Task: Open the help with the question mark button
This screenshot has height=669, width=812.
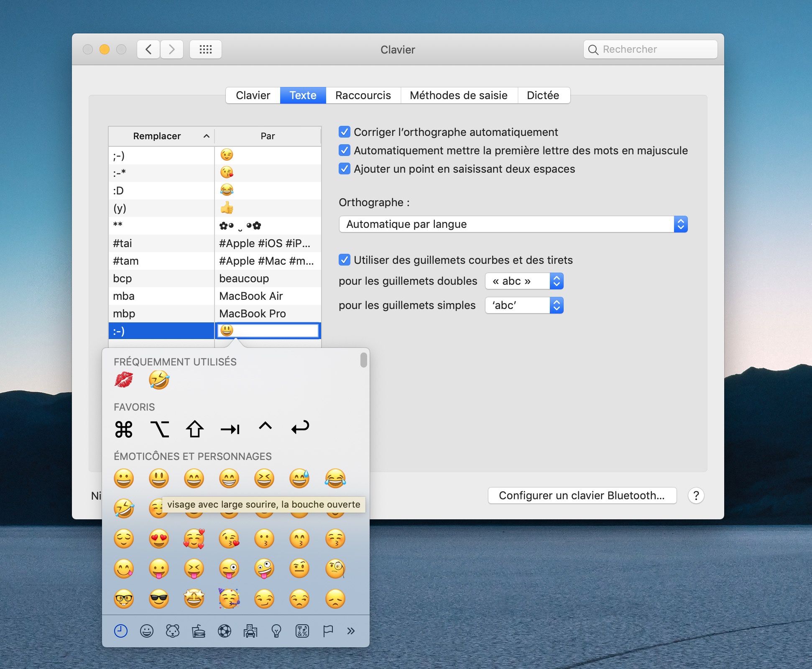Action: click(696, 495)
